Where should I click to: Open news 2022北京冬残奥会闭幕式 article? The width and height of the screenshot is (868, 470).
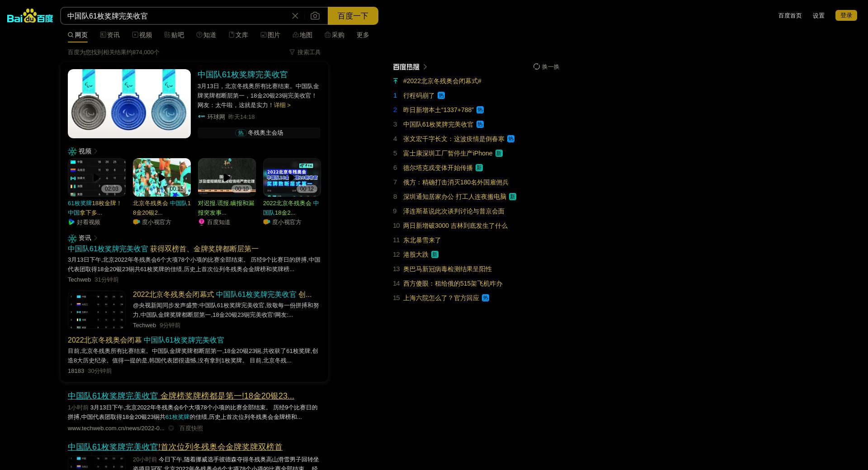point(222,295)
